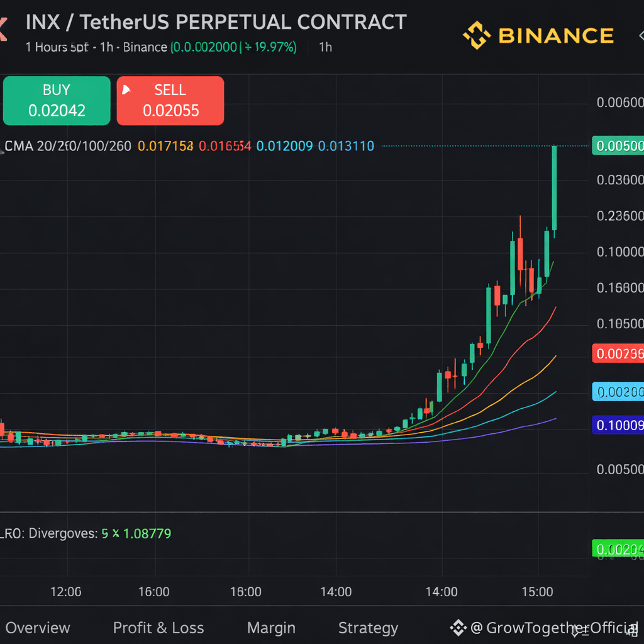
Task: Click the tall last green candle at the top
Action: tap(554, 187)
